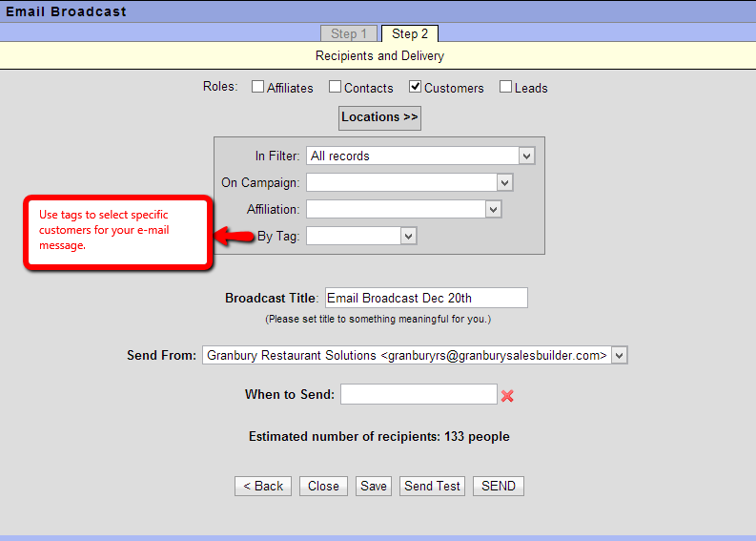Image resolution: width=756 pixels, height=541 pixels.
Task: Check the Leads role checkbox
Action: 506,87
